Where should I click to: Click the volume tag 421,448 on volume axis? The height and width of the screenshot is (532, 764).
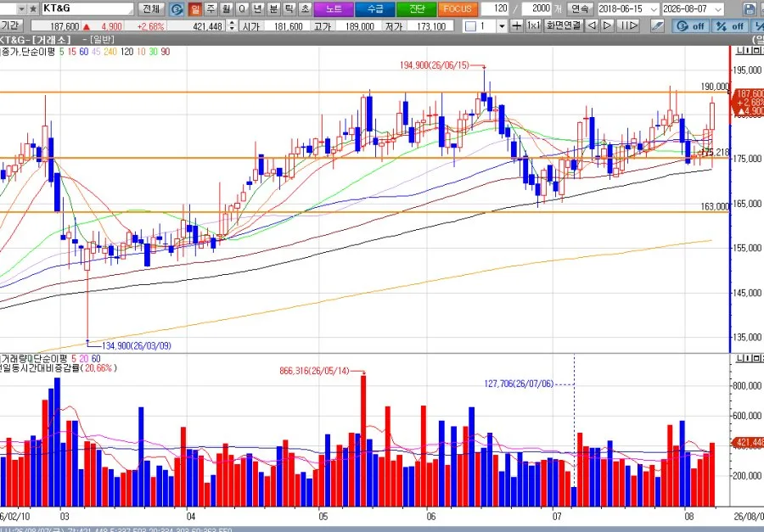click(x=750, y=442)
